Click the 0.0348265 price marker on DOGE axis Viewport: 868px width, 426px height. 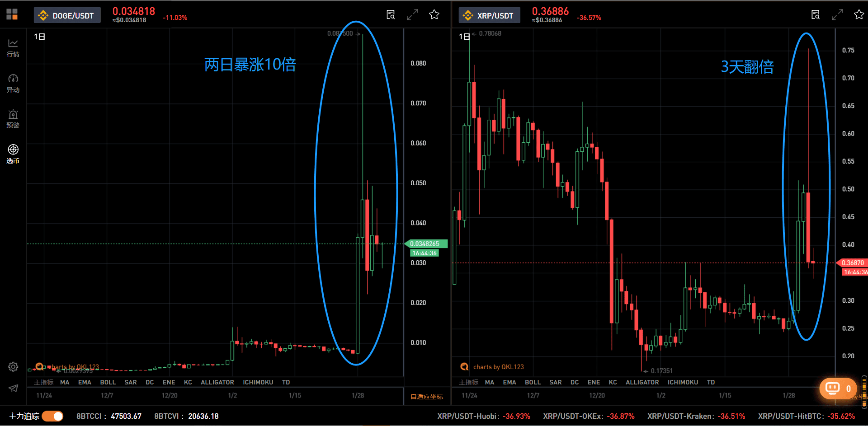click(x=425, y=243)
